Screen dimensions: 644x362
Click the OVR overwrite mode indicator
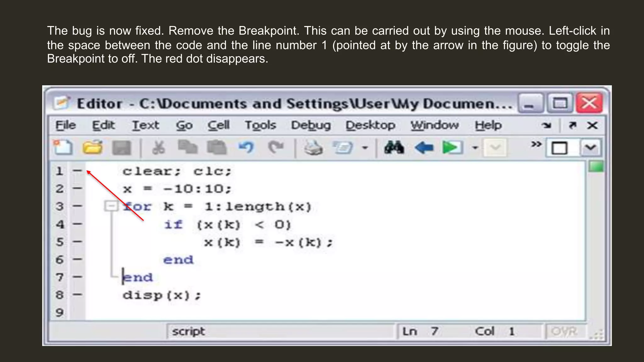(x=564, y=331)
